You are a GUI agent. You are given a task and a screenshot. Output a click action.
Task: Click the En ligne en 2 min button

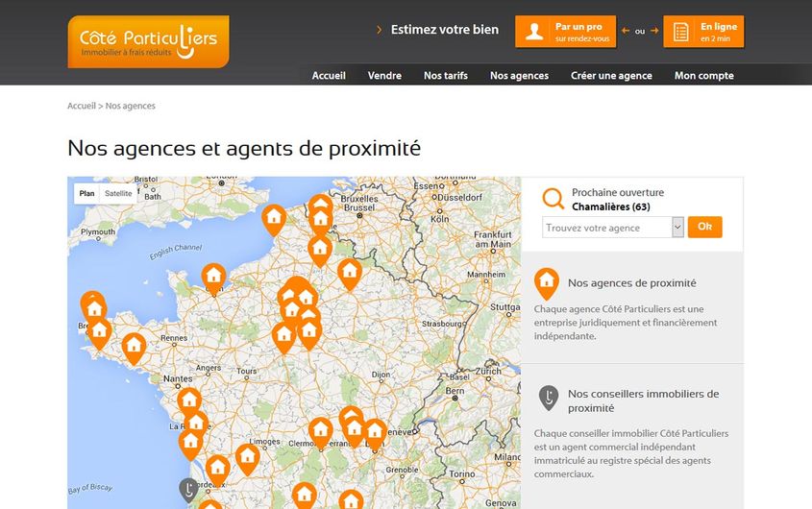click(703, 32)
